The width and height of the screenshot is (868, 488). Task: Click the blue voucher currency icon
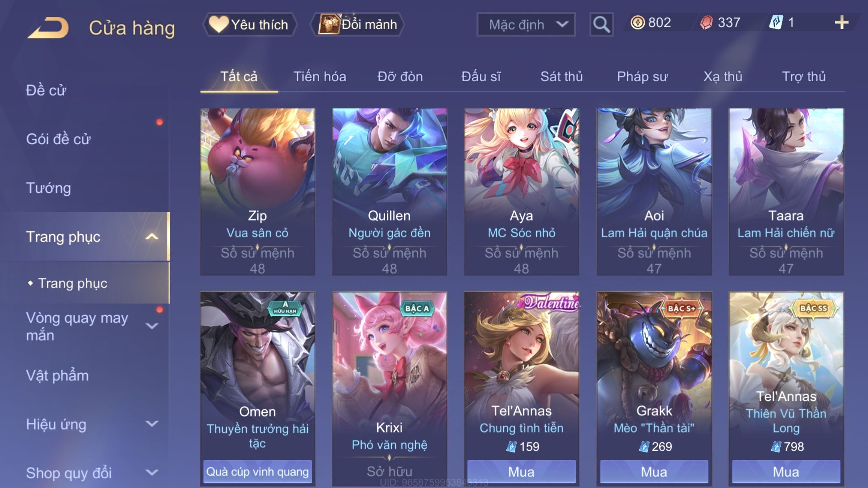[776, 22]
